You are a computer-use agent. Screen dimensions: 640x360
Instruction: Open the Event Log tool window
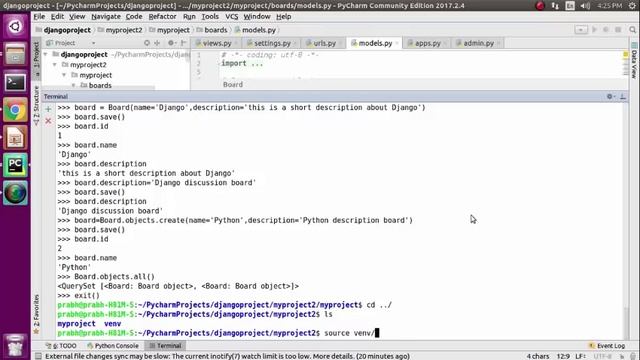(607, 346)
